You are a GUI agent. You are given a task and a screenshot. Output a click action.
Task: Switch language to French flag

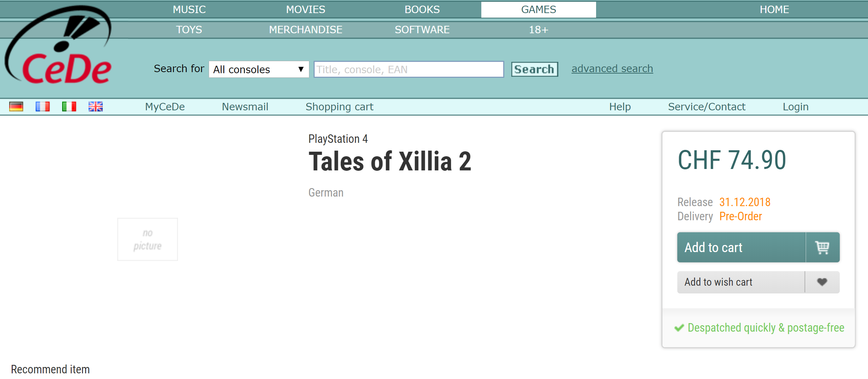pyautogui.click(x=43, y=106)
